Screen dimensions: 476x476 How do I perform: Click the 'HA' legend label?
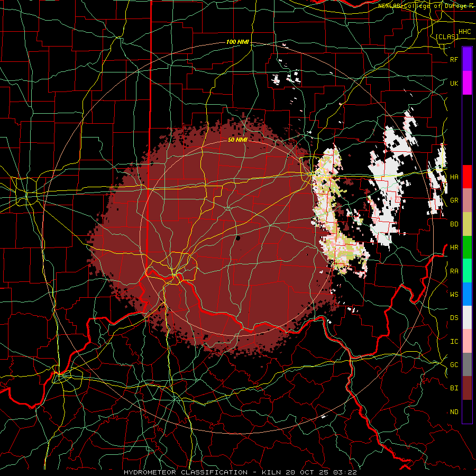[454, 177]
